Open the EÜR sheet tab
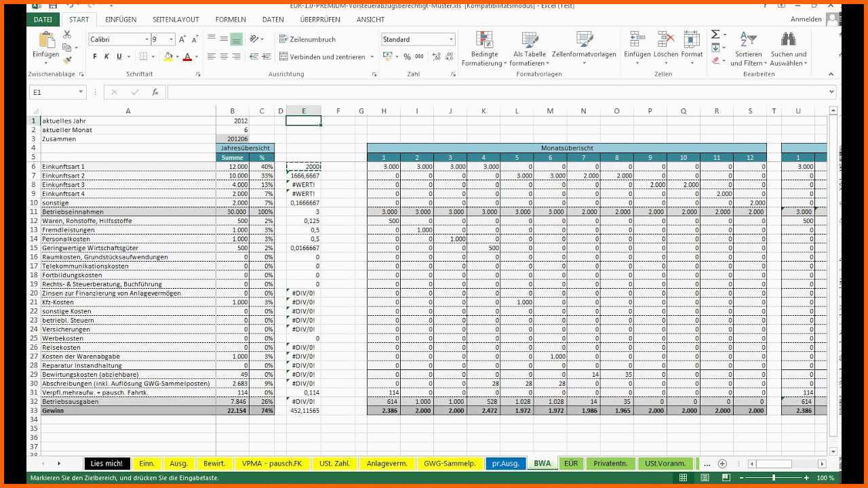 coord(571,464)
